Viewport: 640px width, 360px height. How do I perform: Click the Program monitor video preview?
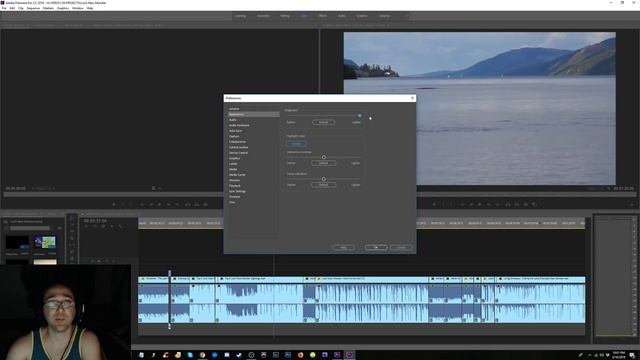480,109
